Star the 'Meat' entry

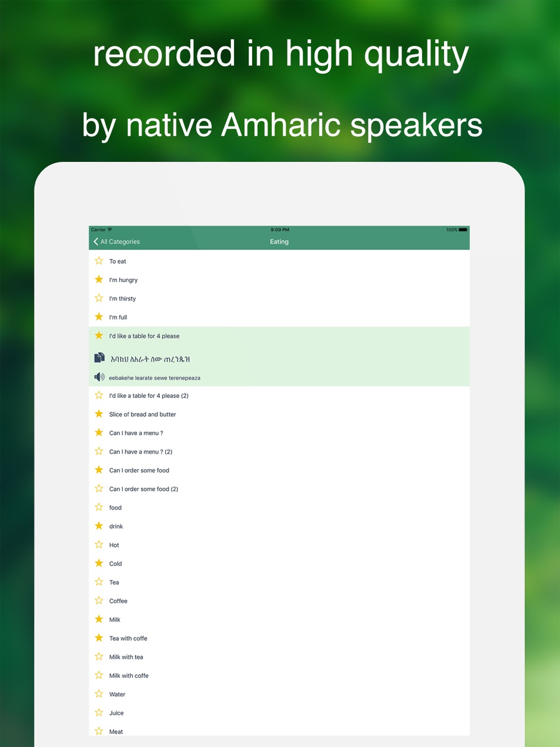coord(99,731)
